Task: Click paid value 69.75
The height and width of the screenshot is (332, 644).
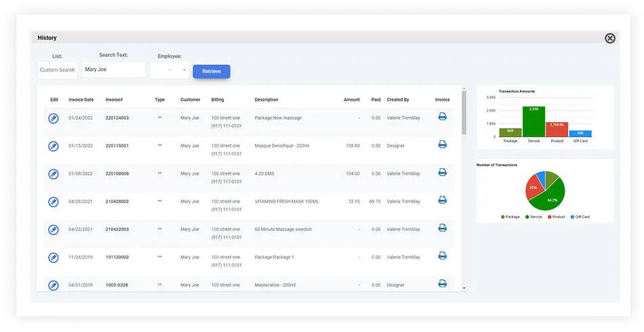Action: point(375,201)
